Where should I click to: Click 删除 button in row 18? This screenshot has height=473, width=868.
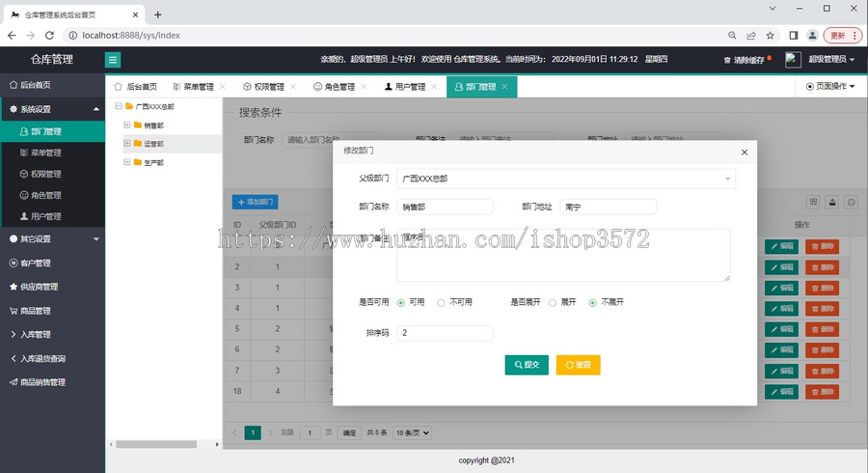pos(822,392)
